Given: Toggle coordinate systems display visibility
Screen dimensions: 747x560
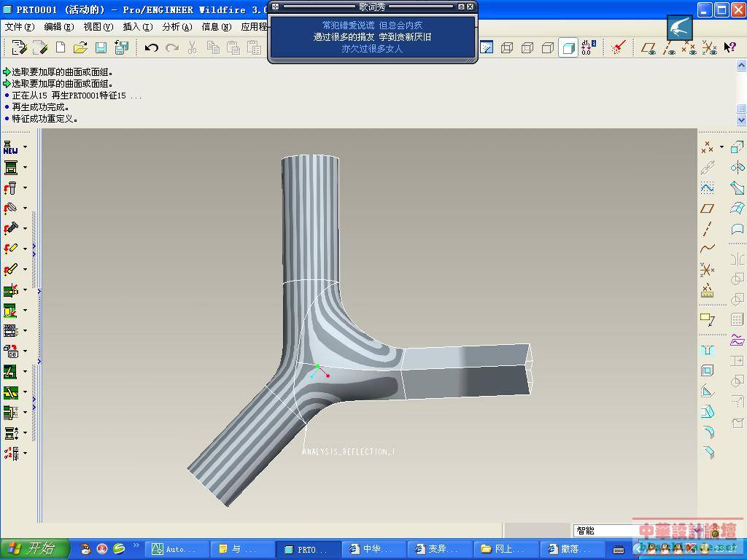Looking at the screenshot, I should (709, 48).
